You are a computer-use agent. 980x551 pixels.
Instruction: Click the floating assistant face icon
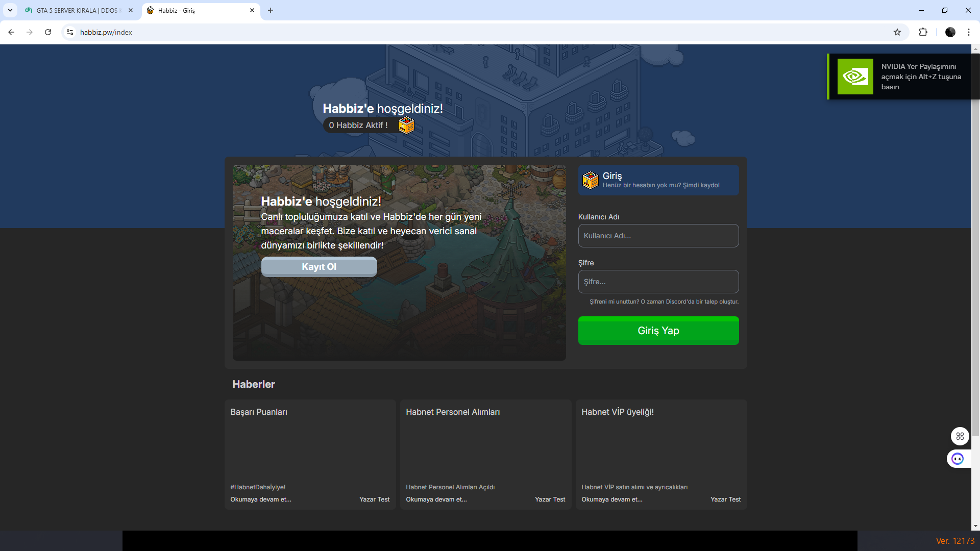pos(958,459)
